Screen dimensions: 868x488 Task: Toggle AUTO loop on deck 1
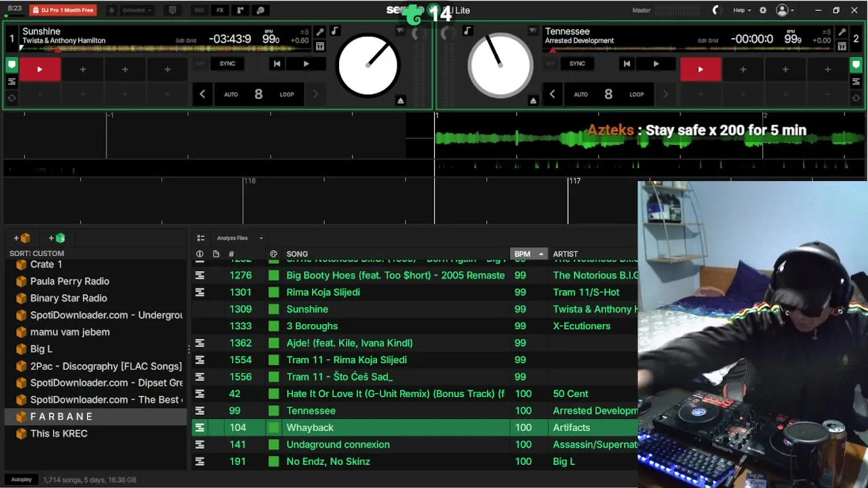[231, 94]
